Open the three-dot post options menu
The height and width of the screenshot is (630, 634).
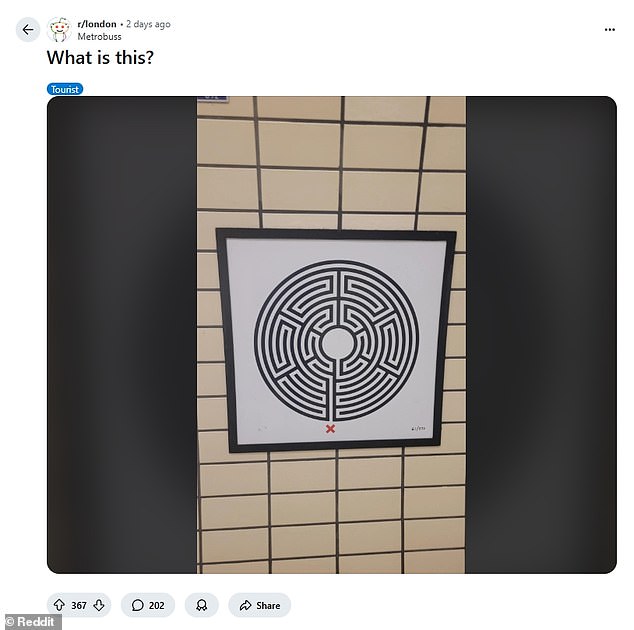[609, 30]
